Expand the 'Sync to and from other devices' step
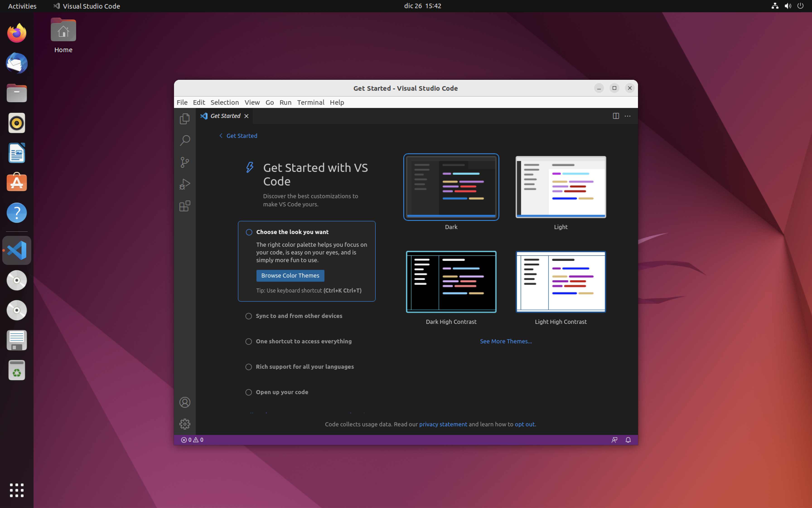 click(x=299, y=316)
